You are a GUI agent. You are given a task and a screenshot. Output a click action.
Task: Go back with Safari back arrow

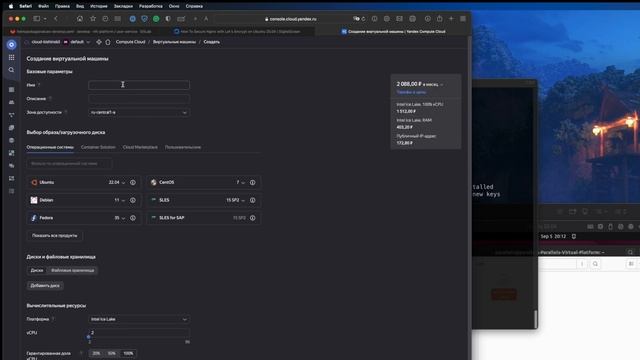56,19
